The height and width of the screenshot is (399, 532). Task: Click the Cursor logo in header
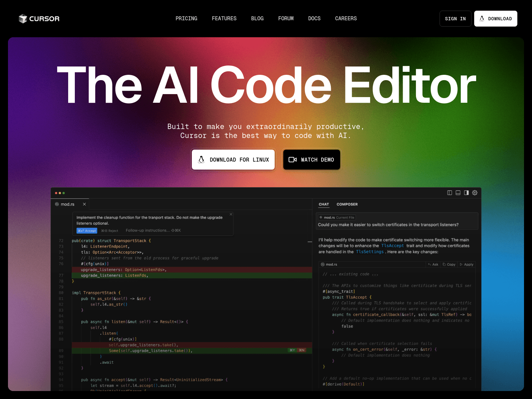pyautogui.click(x=39, y=19)
